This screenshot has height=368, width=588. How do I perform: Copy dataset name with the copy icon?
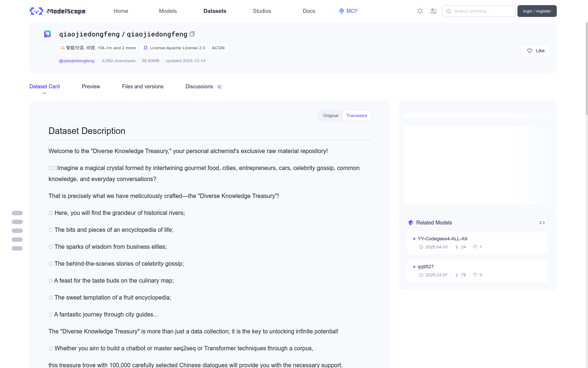point(192,34)
